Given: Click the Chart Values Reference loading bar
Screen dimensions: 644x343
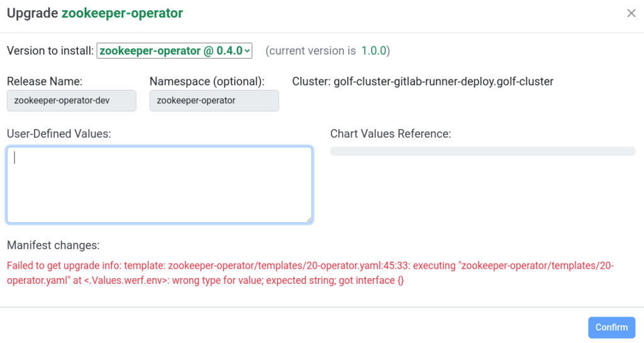Looking at the screenshot, I should (482, 151).
